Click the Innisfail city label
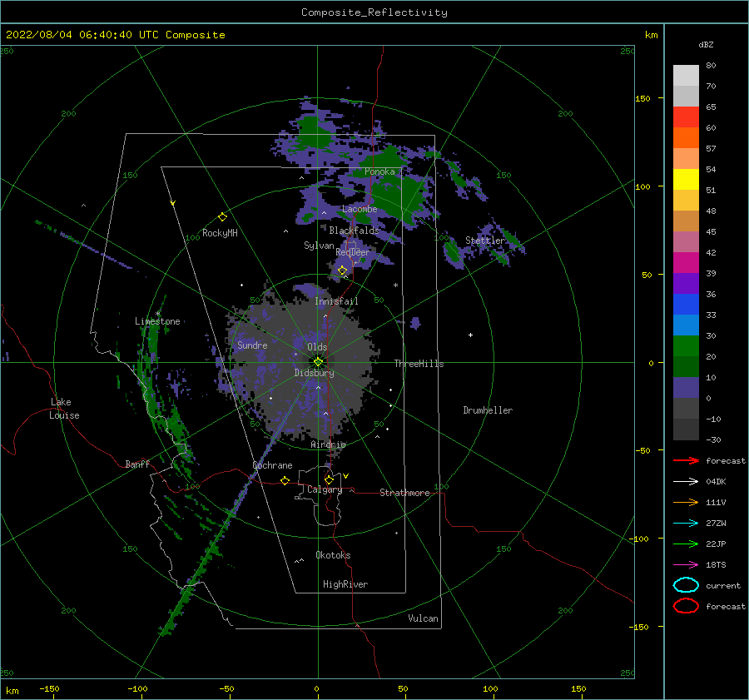The width and height of the screenshot is (749, 700). coord(336,301)
